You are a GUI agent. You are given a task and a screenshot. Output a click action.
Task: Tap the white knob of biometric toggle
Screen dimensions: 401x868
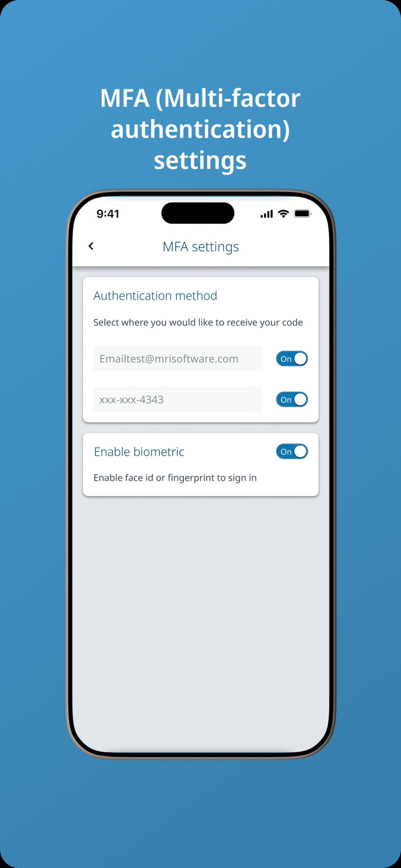300,451
